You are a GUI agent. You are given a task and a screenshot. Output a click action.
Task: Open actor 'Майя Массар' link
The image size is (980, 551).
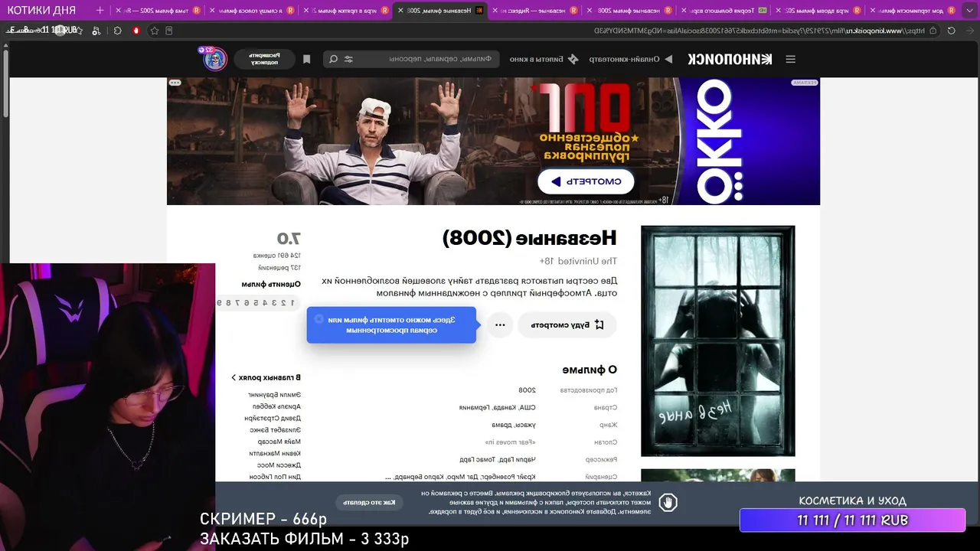coord(279,442)
